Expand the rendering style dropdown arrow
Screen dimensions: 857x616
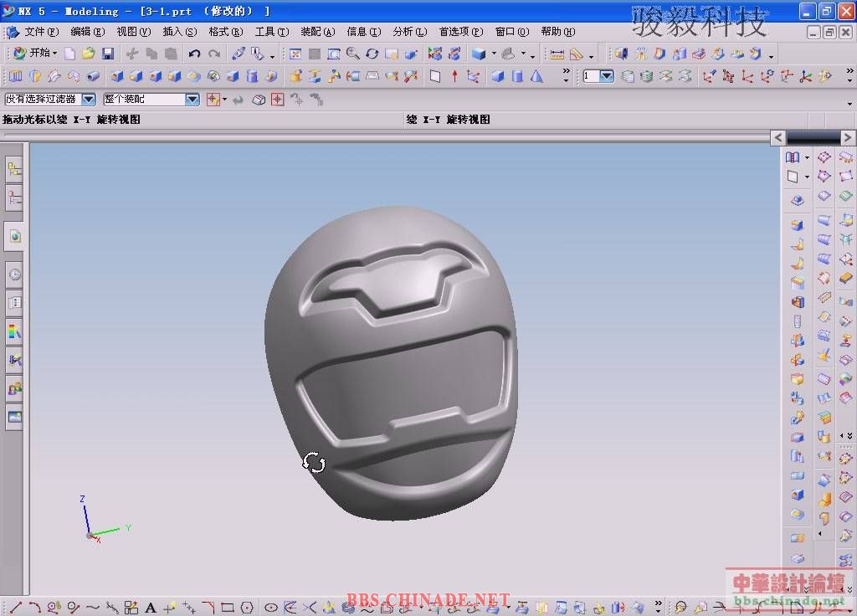point(494,54)
